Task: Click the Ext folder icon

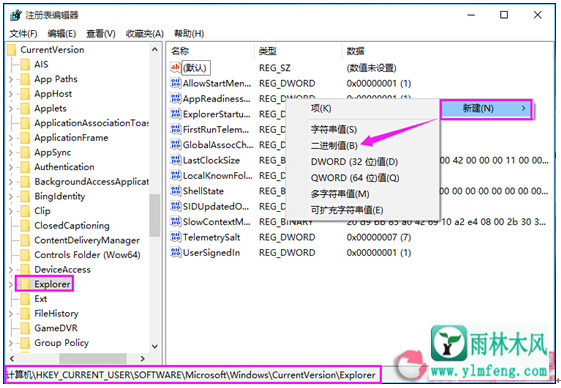Action: point(25,299)
